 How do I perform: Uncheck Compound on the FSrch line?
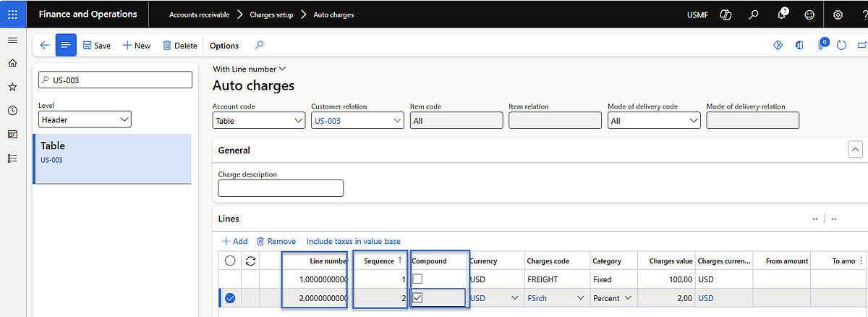418,297
